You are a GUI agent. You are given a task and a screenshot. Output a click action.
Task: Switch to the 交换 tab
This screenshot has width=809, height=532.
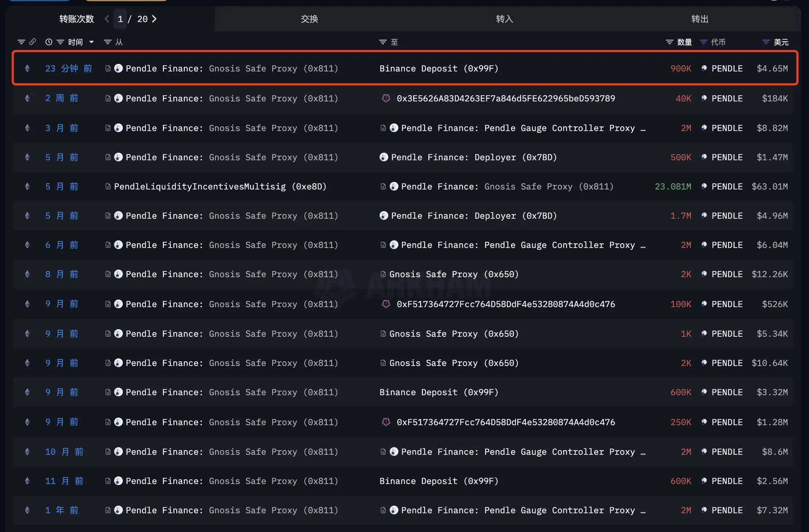coord(309,19)
